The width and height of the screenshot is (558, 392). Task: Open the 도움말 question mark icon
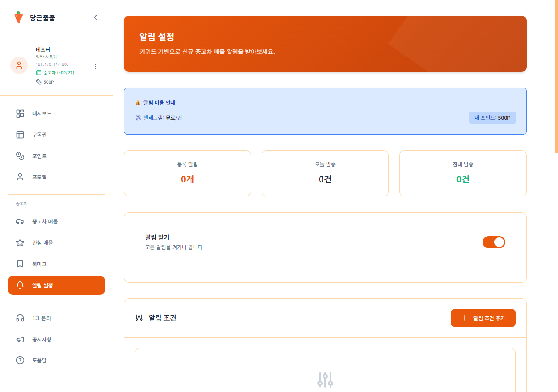tap(20, 360)
